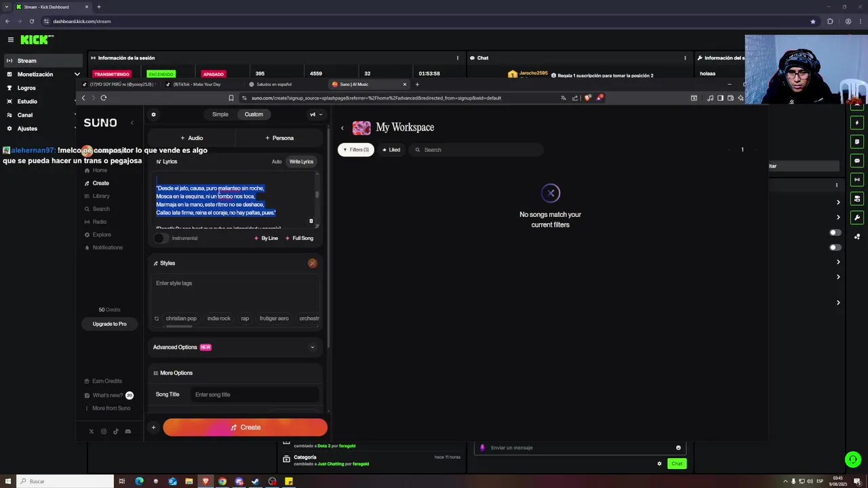Click the Full Song button
The image size is (868, 488).
299,239
